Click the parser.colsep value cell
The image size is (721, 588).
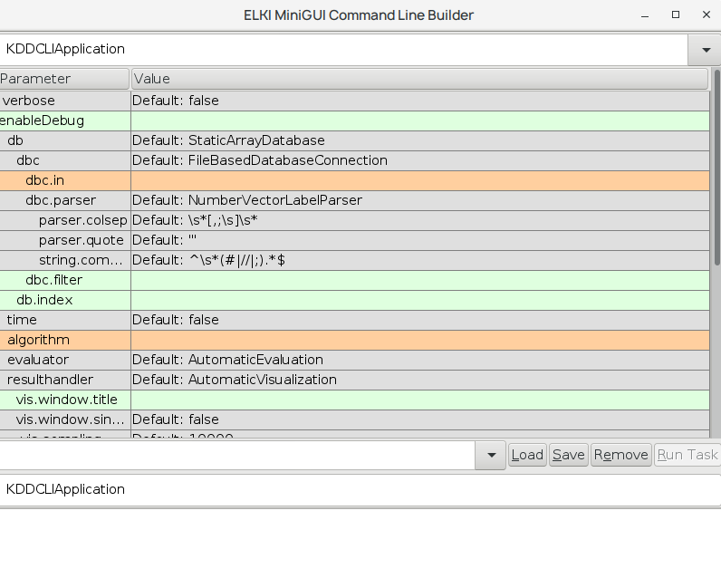click(419, 220)
